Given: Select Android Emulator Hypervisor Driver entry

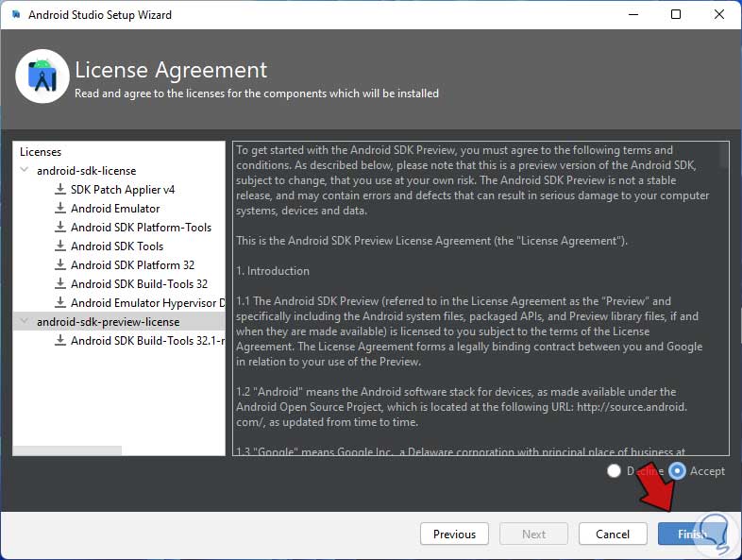Looking at the screenshot, I should (148, 302).
